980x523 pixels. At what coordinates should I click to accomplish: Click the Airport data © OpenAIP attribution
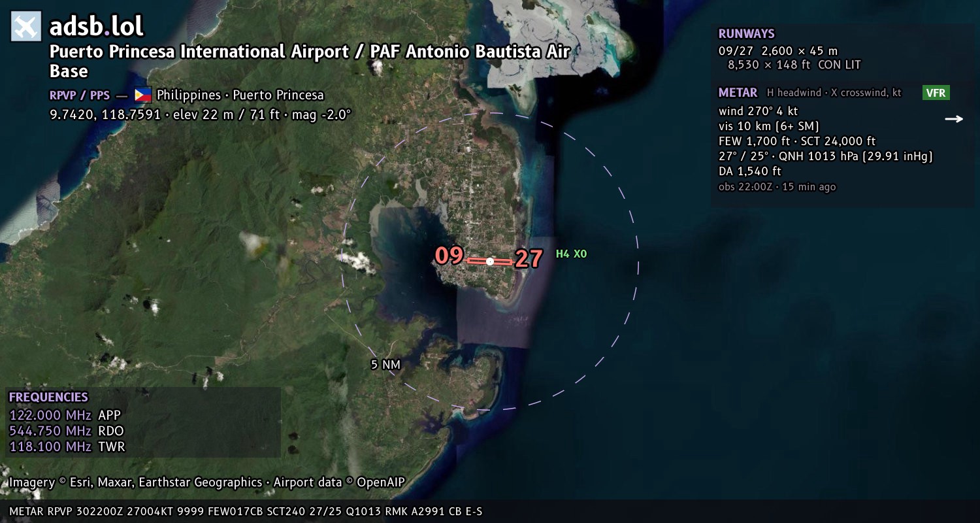point(339,482)
